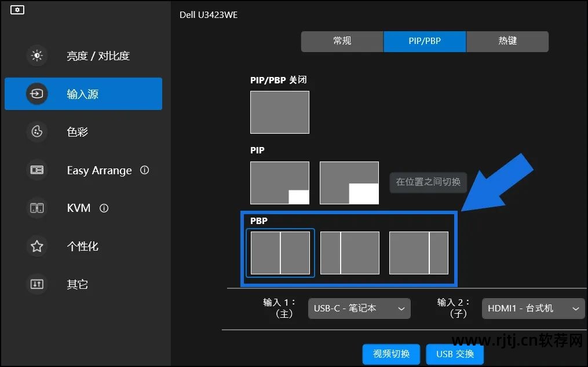Select the 输入源 input source icon

[37, 94]
